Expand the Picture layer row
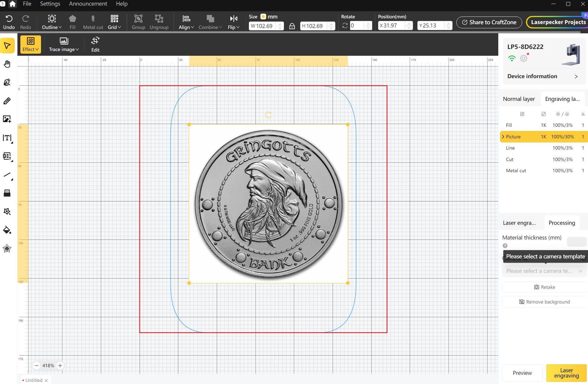The height and width of the screenshot is (384, 588). click(503, 137)
